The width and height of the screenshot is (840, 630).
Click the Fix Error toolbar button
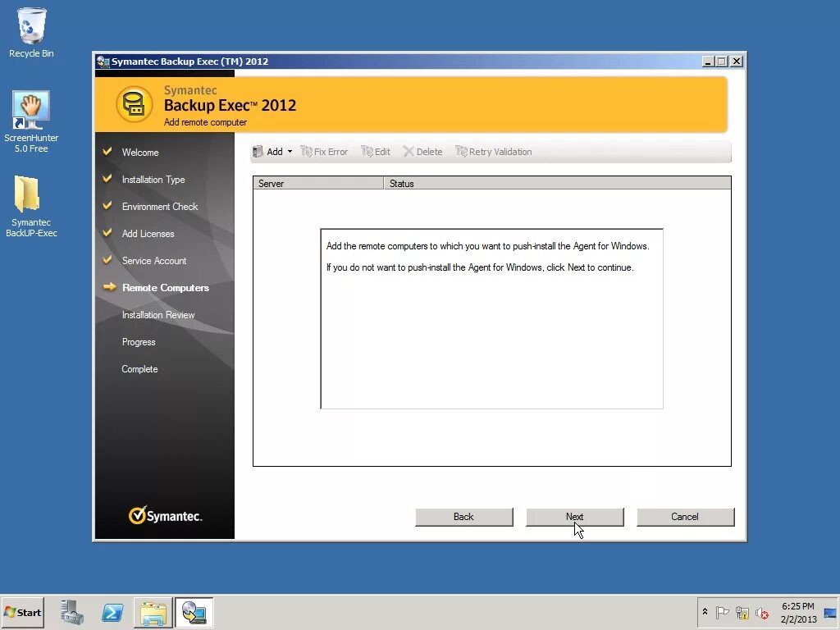[x=324, y=152]
